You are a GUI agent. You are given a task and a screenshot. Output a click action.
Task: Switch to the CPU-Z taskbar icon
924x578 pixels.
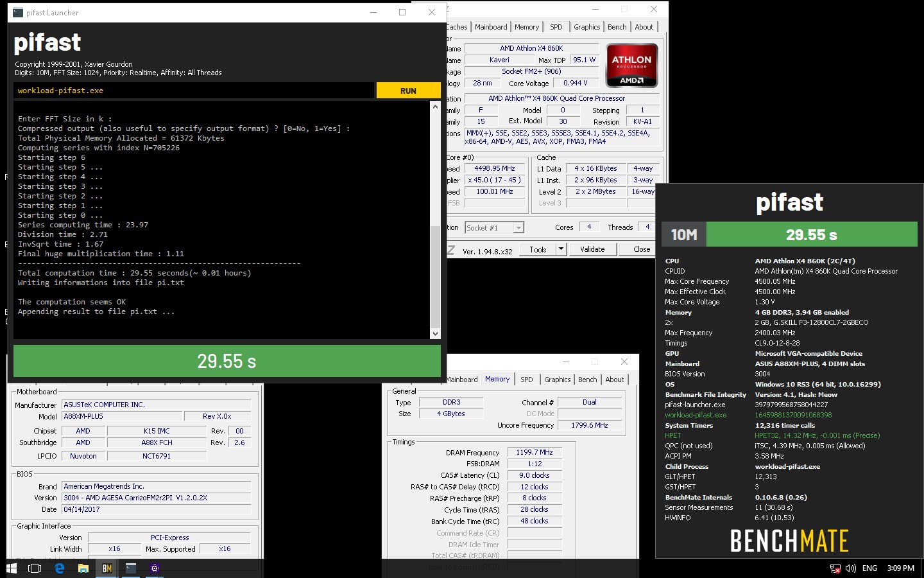tap(155, 568)
